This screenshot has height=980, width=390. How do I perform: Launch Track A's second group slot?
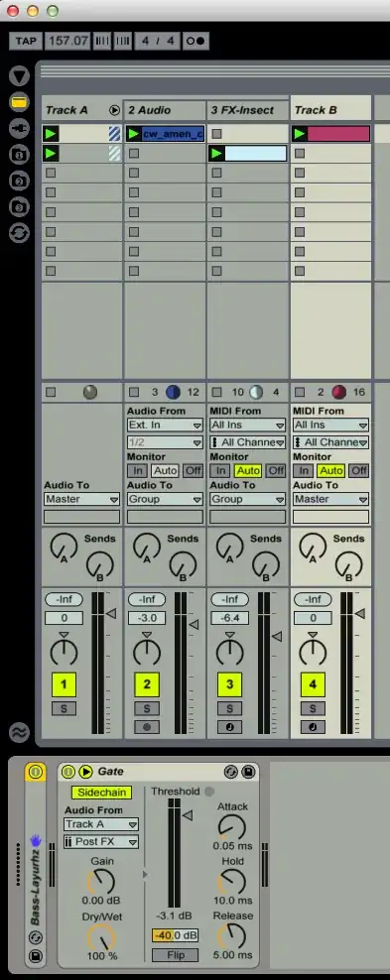(51, 153)
